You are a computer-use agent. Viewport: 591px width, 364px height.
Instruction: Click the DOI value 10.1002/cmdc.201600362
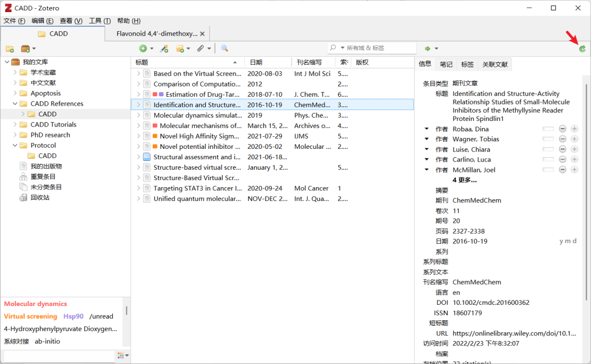coord(491,303)
